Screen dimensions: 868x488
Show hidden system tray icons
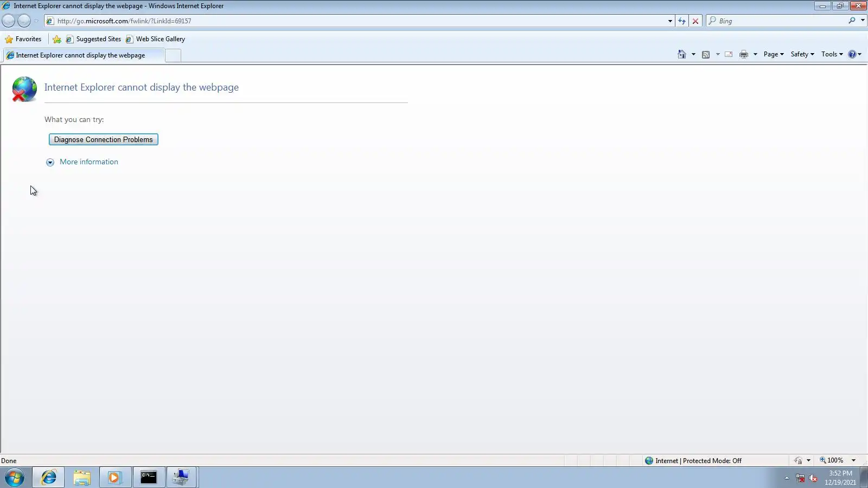787,478
